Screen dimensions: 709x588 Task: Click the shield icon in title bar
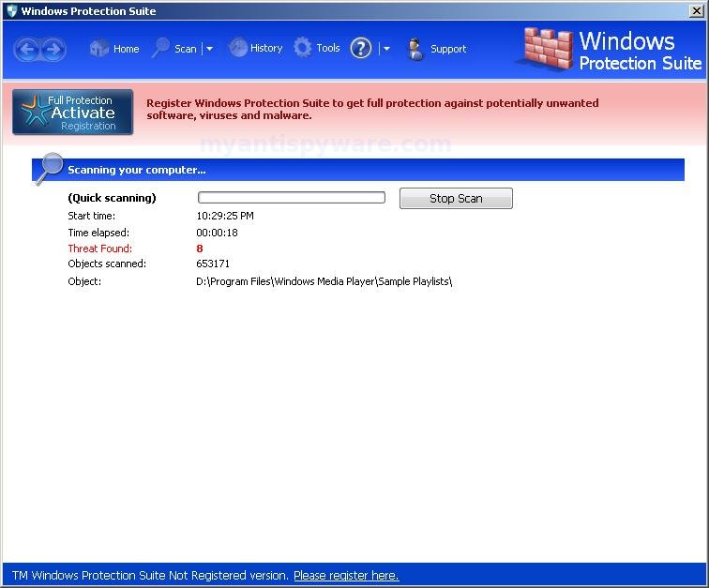click(x=12, y=11)
